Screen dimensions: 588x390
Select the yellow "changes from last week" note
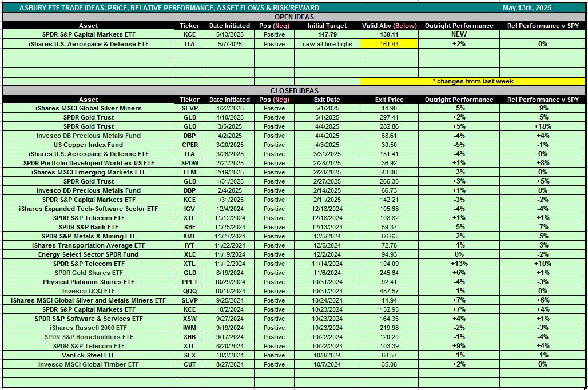(x=472, y=81)
